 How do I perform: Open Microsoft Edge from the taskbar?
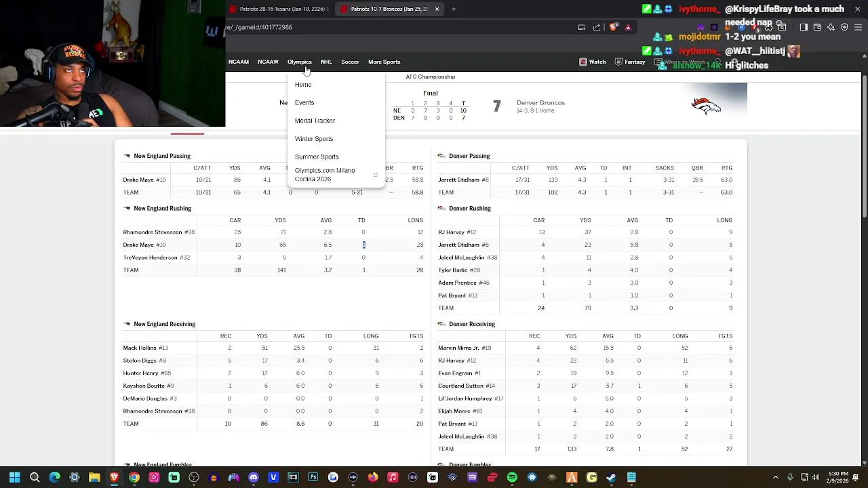pyautogui.click(x=54, y=477)
